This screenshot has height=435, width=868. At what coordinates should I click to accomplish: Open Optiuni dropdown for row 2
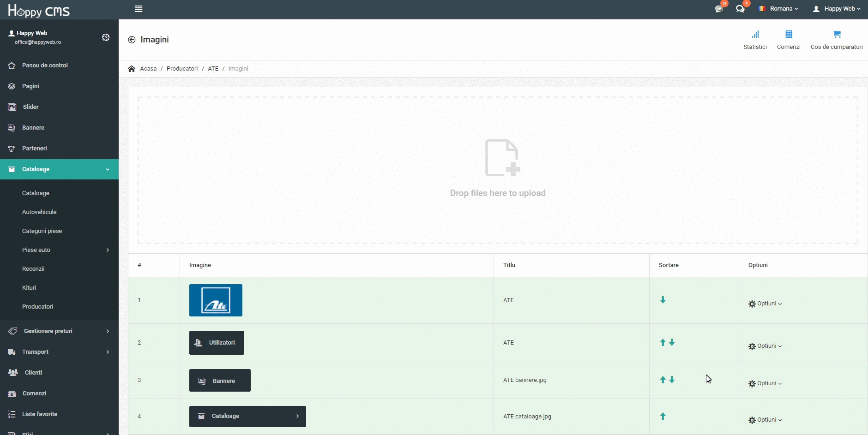click(x=765, y=346)
